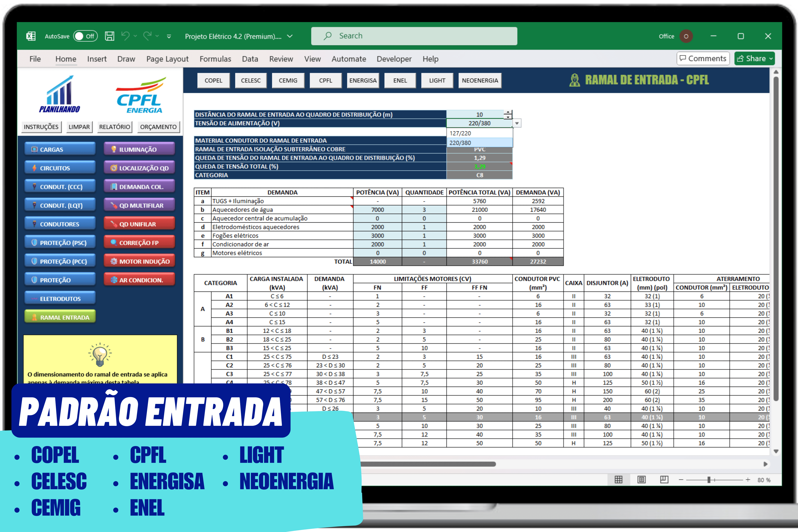The height and width of the screenshot is (532, 798).
Task: Open the ELETRODUTOS navigation button
Action: coord(60,299)
